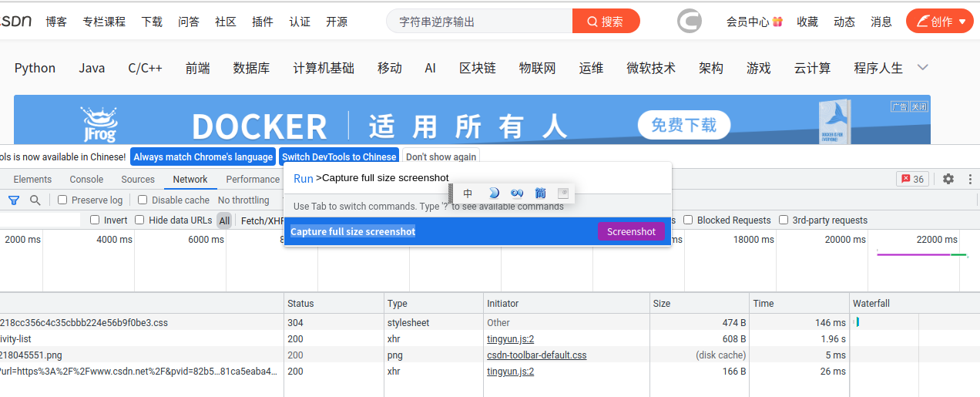980x397 pixels.
Task: Open the 程序人生 category
Action: coord(878,68)
